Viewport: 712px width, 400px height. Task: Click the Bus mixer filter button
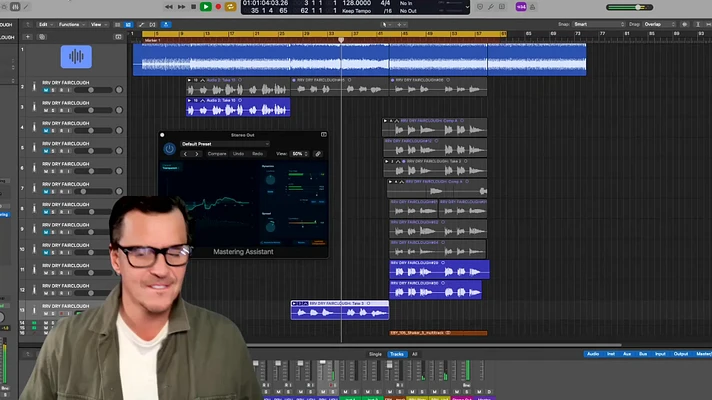643,354
